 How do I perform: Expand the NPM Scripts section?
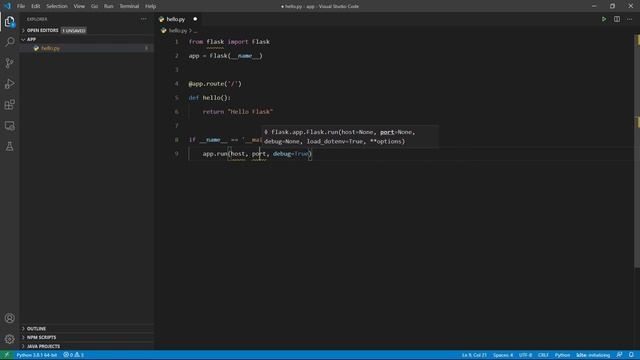pos(87,338)
